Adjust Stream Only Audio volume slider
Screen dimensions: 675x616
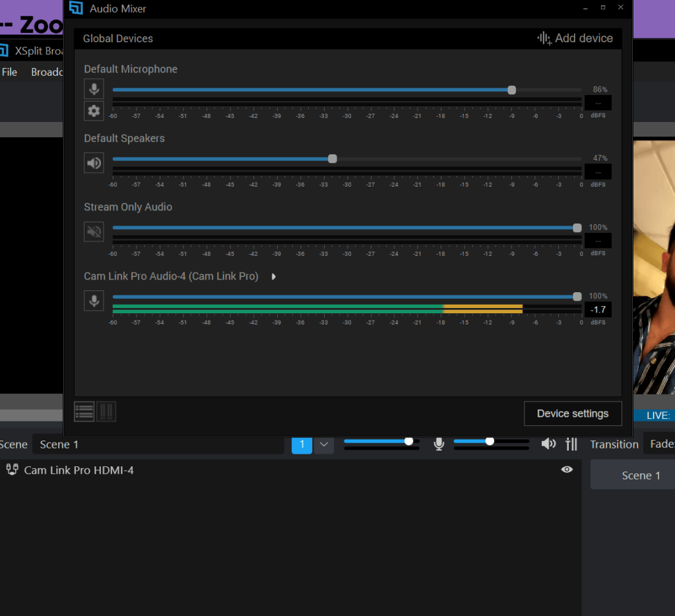pyautogui.click(x=577, y=228)
